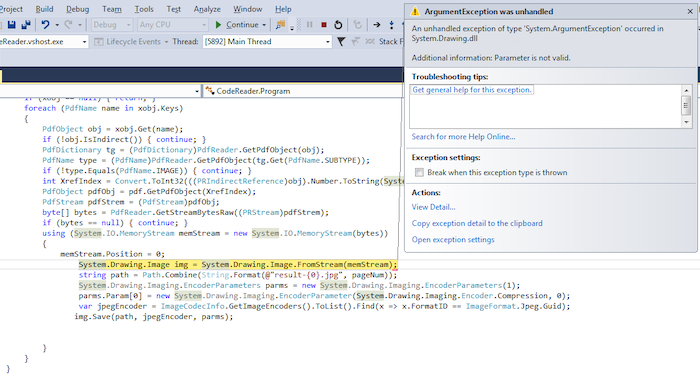This screenshot has height=381, width=700.
Task: Close the ArgumentException dialog
Action: pyautogui.click(x=690, y=12)
